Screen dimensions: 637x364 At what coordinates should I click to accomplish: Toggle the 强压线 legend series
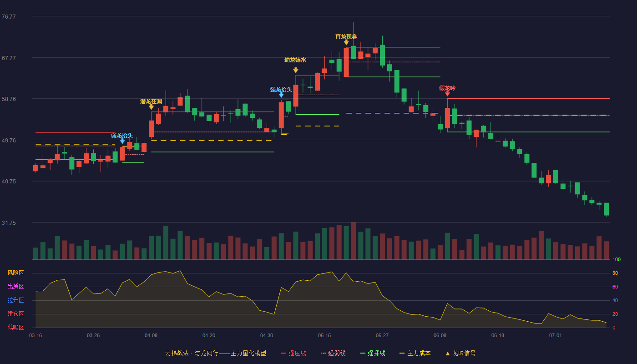click(293, 353)
